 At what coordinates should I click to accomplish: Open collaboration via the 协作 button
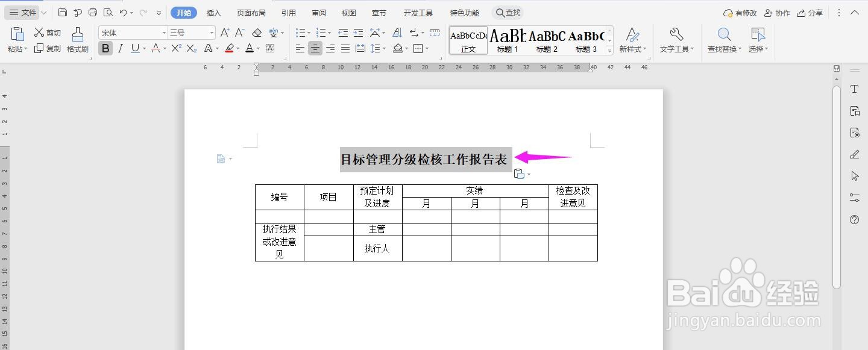[776, 12]
